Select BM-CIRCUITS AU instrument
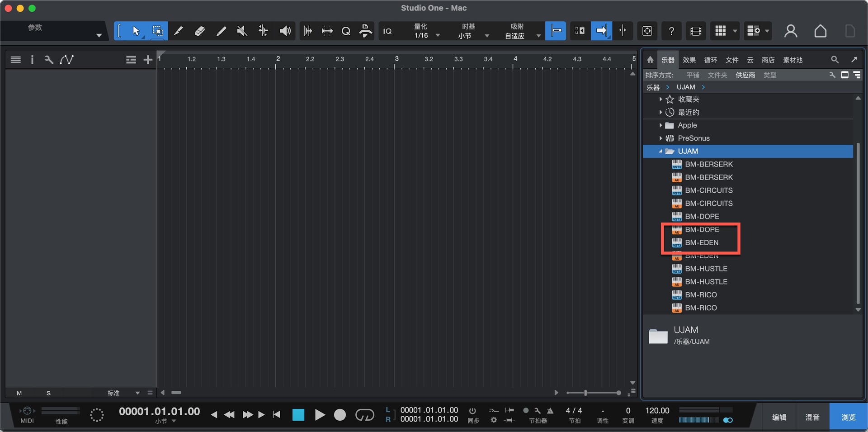 point(708,204)
